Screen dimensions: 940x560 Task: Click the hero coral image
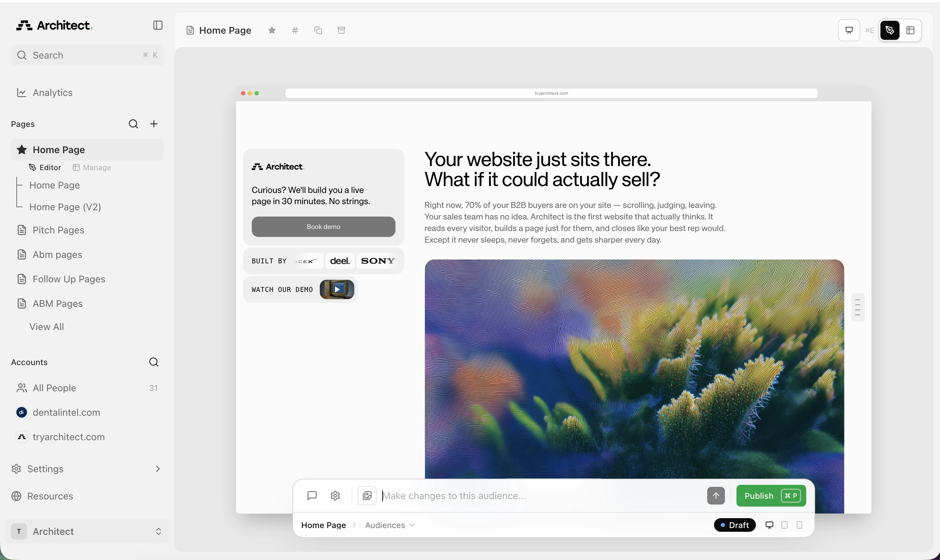[x=634, y=369]
